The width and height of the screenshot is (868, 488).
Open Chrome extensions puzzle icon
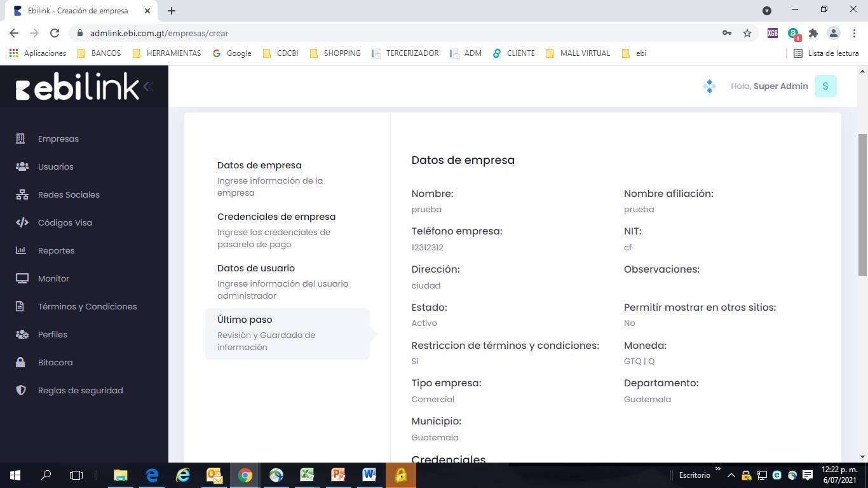click(x=813, y=33)
